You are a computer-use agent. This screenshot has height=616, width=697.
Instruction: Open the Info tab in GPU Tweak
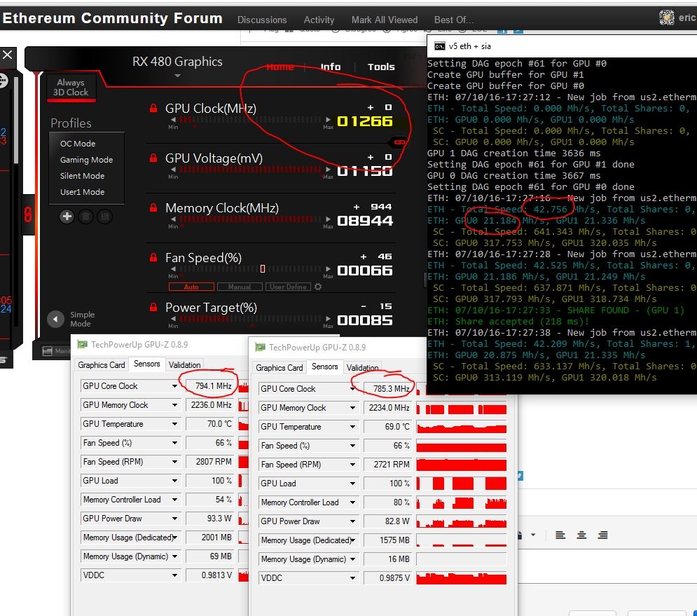click(331, 67)
